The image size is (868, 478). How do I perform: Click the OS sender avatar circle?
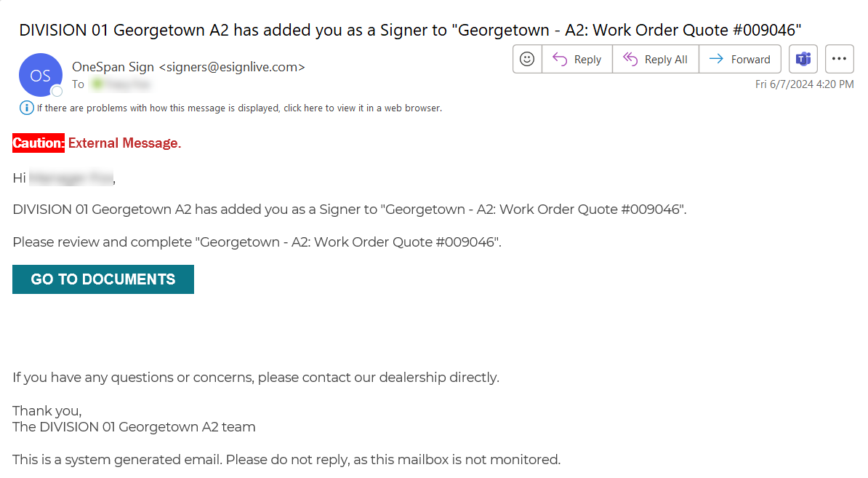(41, 75)
